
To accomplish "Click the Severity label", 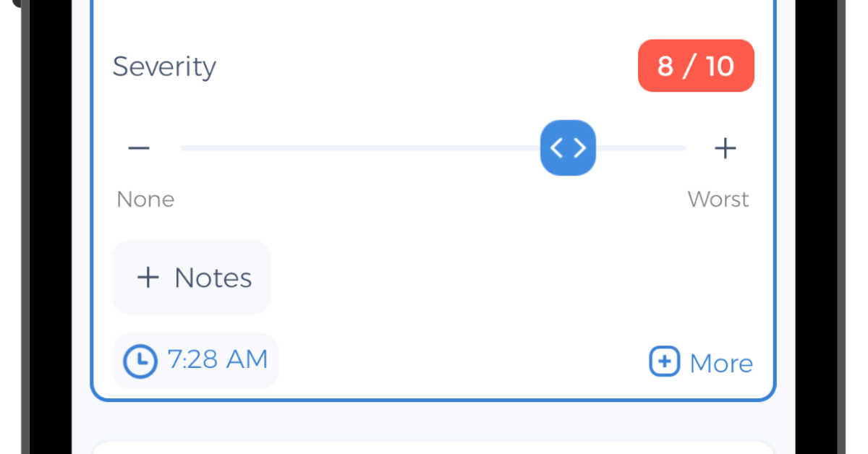I will 164,67.
